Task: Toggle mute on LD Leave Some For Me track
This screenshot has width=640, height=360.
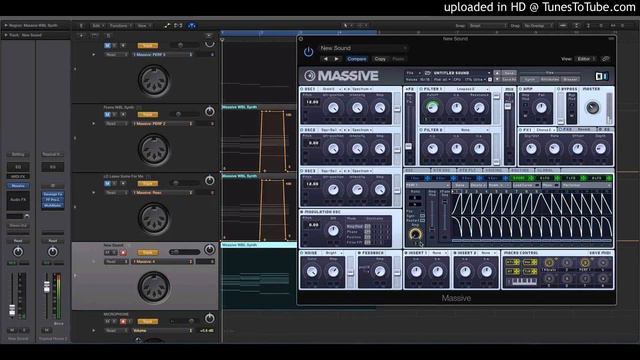Action: (108, 184)
